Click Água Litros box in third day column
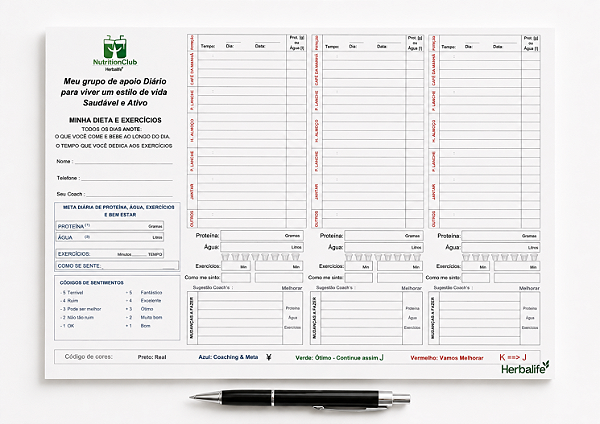The image size is (600, 424). click(x=501, y=248)
